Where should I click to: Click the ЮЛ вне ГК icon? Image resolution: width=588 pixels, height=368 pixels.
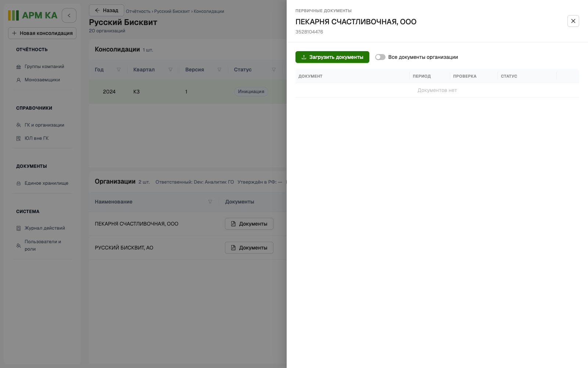[18, 139]
